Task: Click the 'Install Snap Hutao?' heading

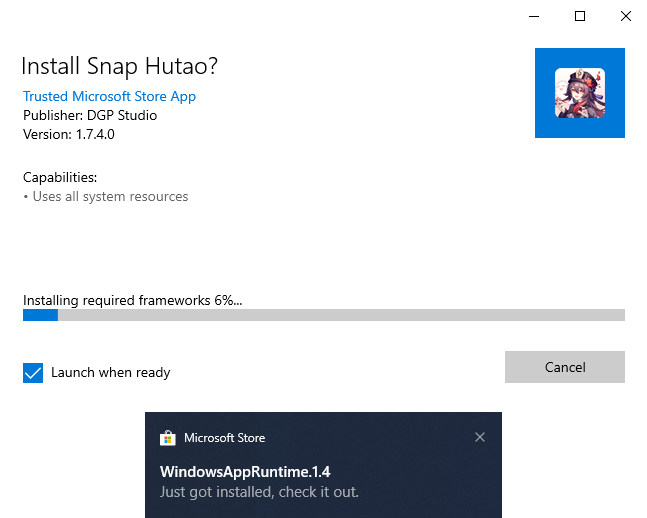Action: [x=119, y=67]
